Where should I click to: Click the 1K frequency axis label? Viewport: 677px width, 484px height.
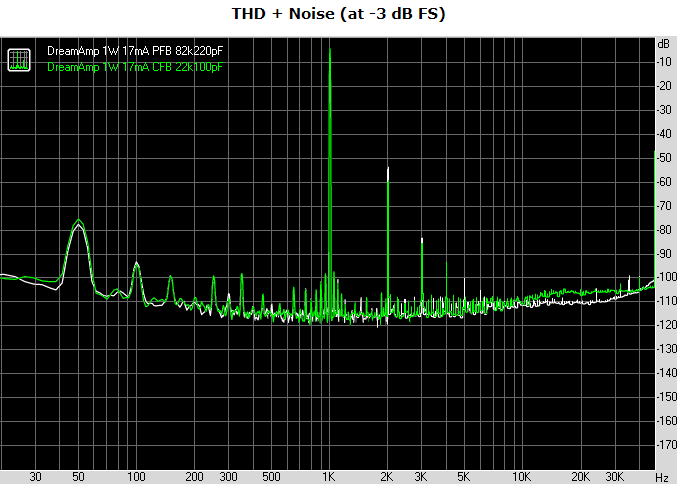[329, 477]
